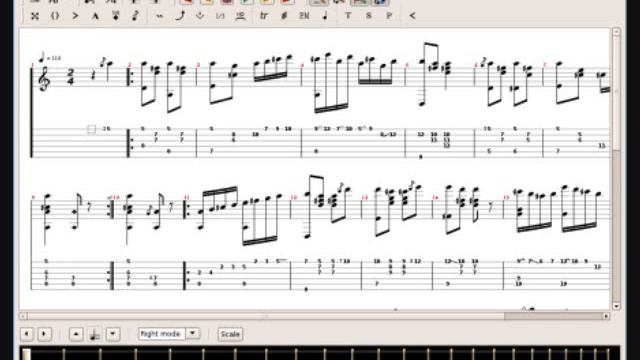640x360 pixels.
Task: Click the Right mode combo box field
Action: click(162, 334)
